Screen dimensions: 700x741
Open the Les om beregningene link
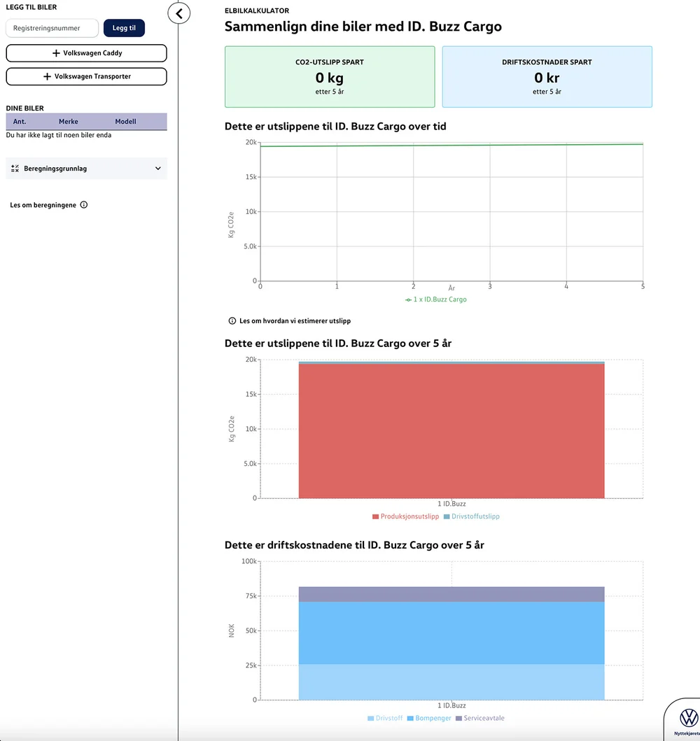coord(43,205)
